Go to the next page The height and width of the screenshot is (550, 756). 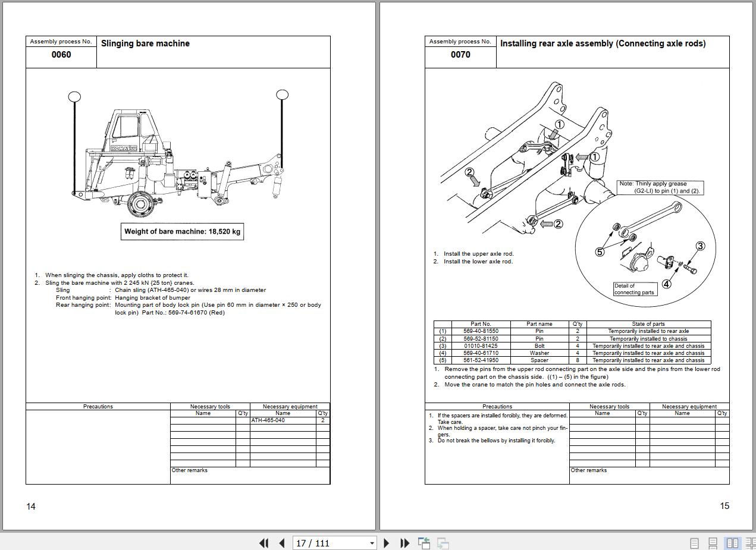387,543
